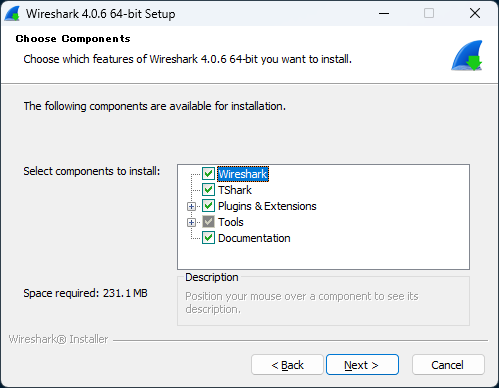Viewport: 499px width, 388px height.
Task: Select the Documentation item label
Action: coord(254,238)
